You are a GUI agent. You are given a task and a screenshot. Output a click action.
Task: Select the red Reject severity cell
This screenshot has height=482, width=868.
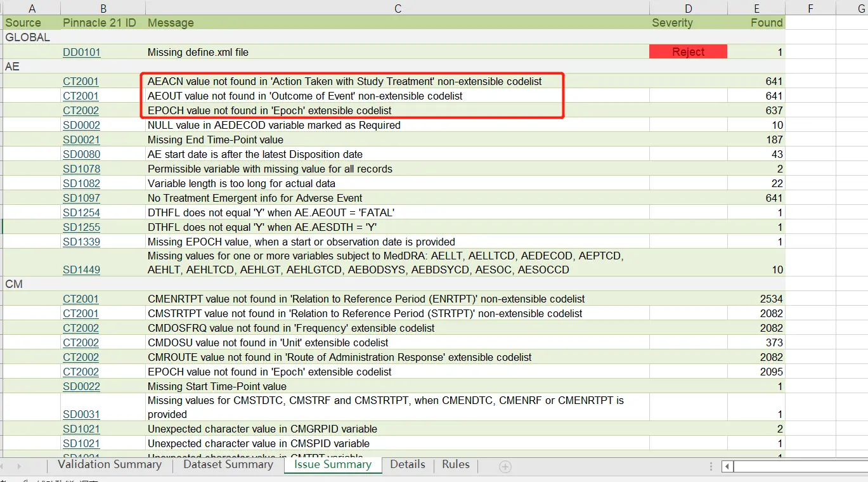click(688, 52)
